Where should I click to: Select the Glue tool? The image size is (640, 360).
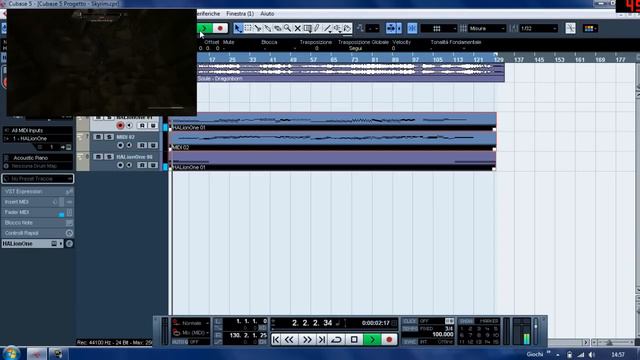[x=268, y=28]
